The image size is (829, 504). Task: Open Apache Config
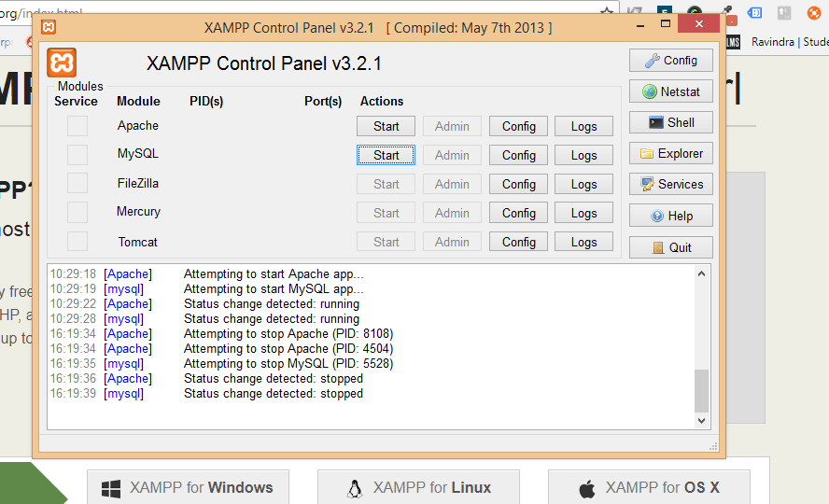518,126
